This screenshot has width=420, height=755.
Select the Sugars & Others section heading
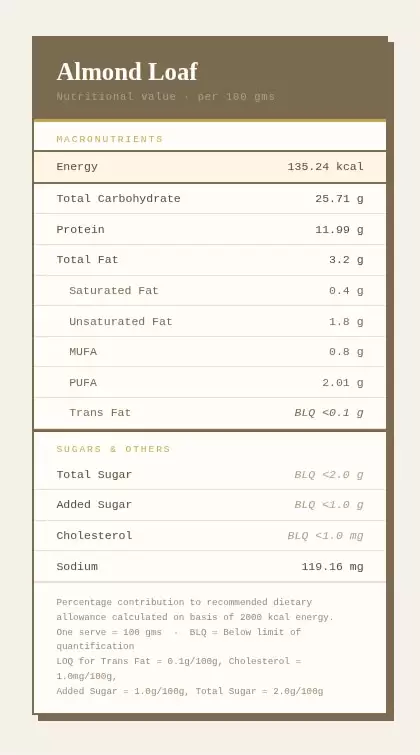(x=113, y=449)
